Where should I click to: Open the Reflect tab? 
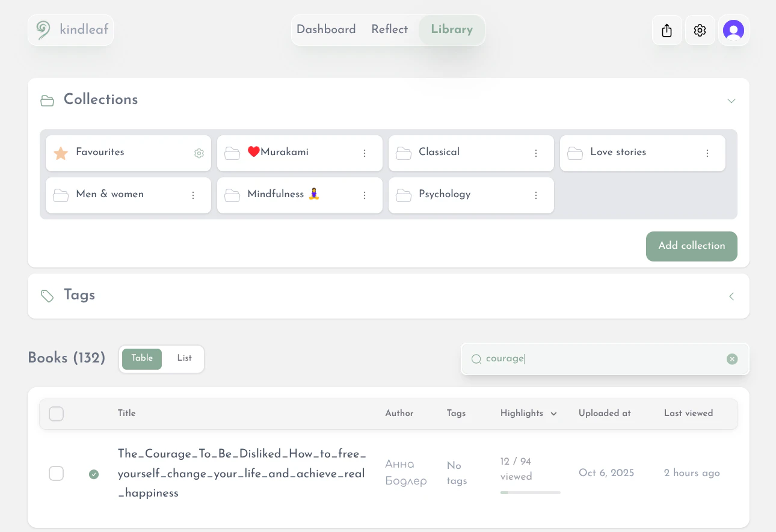(x=389, y=29)
